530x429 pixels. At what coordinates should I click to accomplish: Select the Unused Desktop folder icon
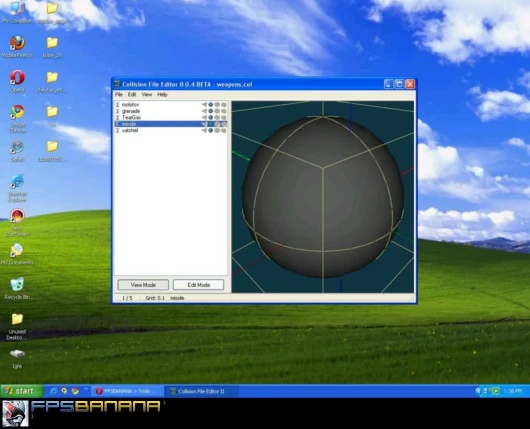tap(17, 326)
